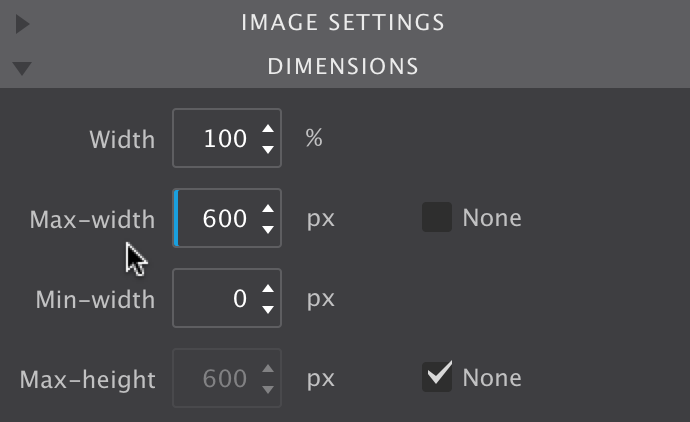690x422 pixels.
Task: Click the Dimensions panel header
Action: 343,67
